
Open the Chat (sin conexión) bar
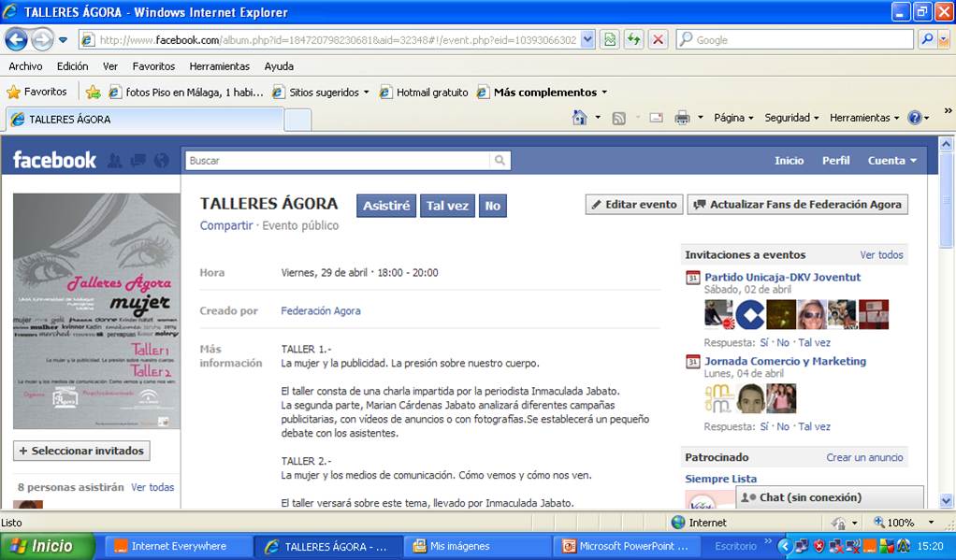coord(829,497)
